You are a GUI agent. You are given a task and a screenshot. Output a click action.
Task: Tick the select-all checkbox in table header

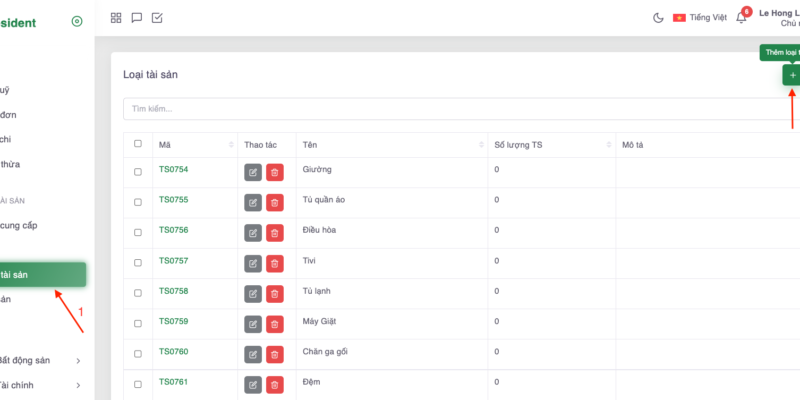tap(138, 144)
